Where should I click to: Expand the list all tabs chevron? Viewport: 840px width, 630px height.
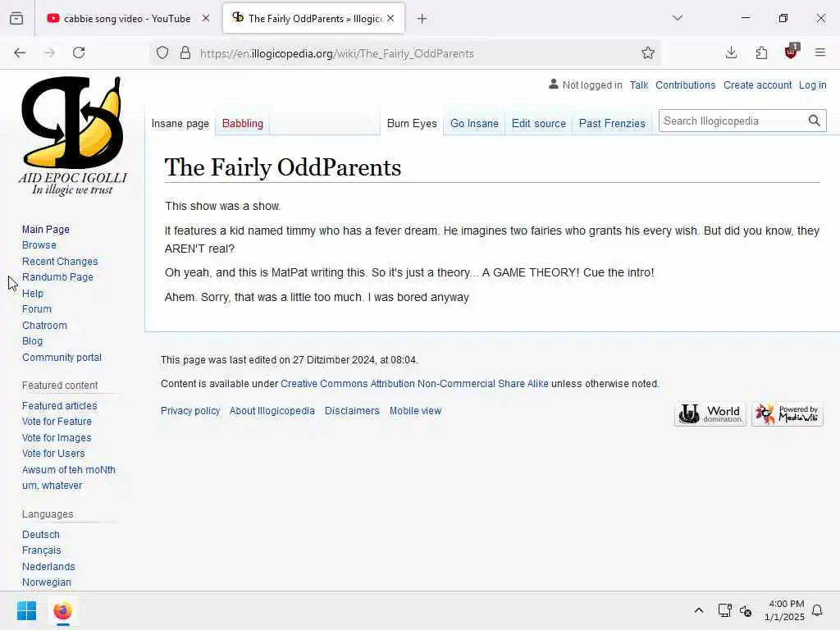pos(678,18)
